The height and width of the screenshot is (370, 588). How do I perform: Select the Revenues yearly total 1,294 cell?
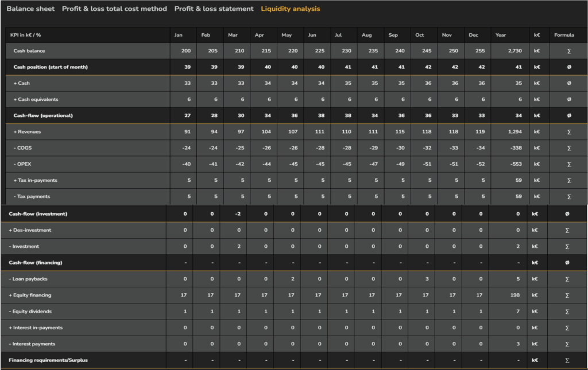514,132
